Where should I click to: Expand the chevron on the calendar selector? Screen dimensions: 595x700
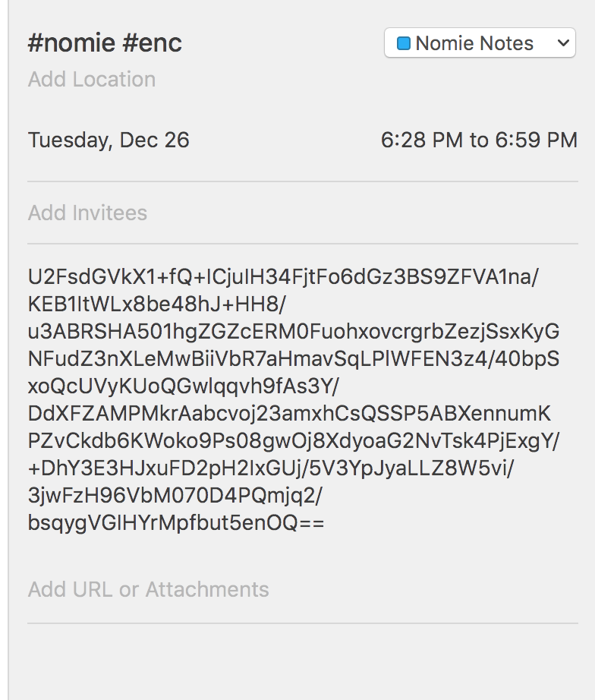[563, 43]
